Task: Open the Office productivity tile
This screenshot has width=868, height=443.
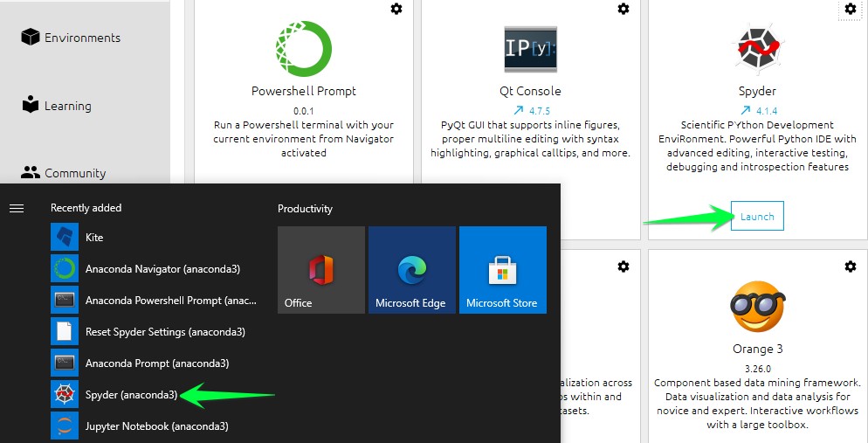Action: 321,270
